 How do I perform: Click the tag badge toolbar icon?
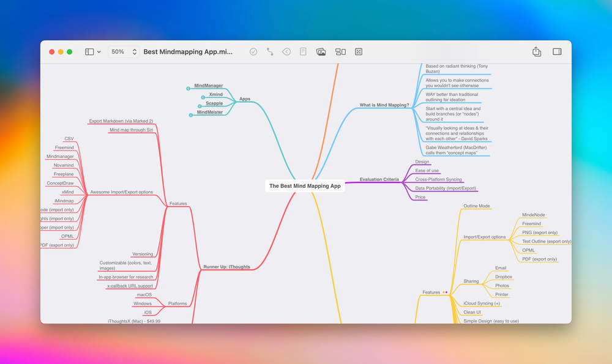pyautogui.click(x=286, y=51)
